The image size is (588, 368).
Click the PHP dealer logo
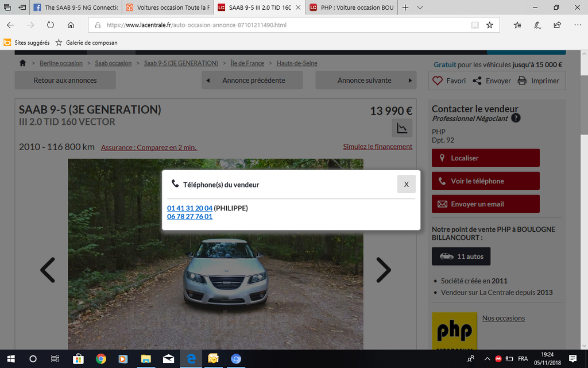click(455, 331)
